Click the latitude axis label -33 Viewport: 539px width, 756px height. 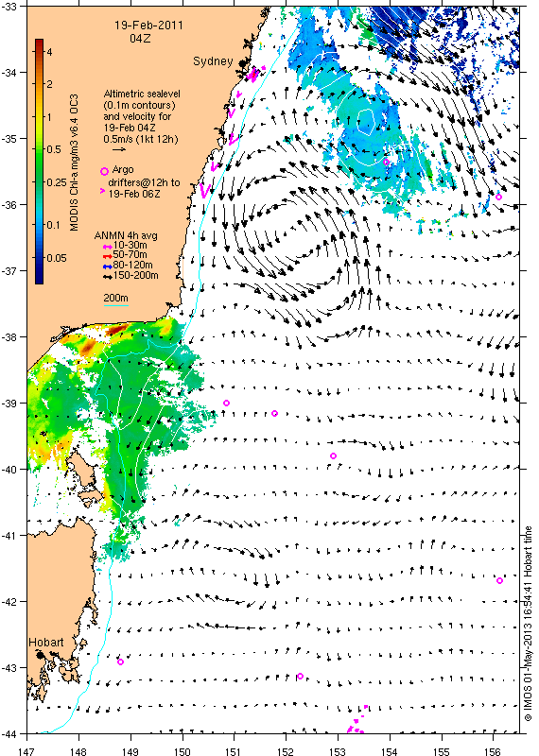click(x=9, y=7)
